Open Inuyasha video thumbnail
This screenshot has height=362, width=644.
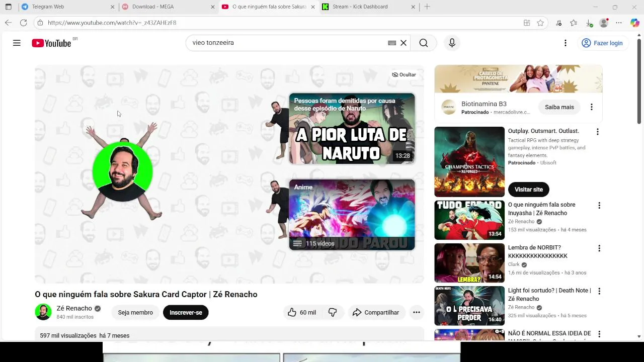click(469, 220)
